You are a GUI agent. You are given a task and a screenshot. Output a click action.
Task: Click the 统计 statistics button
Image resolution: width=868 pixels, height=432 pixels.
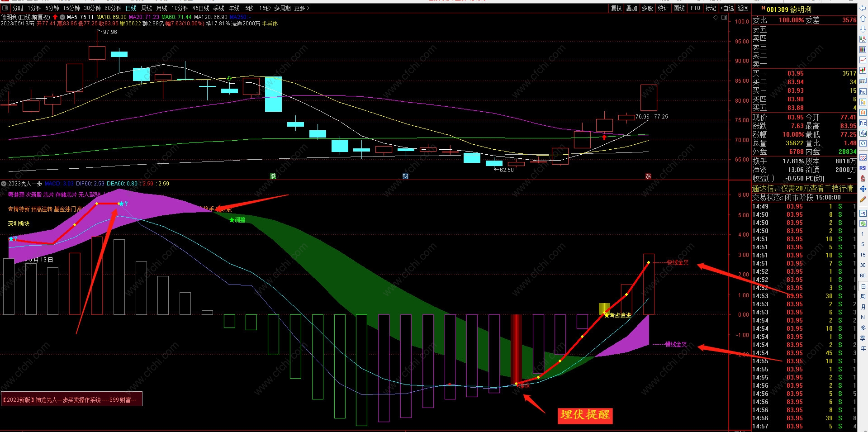[x=663, y=8]
